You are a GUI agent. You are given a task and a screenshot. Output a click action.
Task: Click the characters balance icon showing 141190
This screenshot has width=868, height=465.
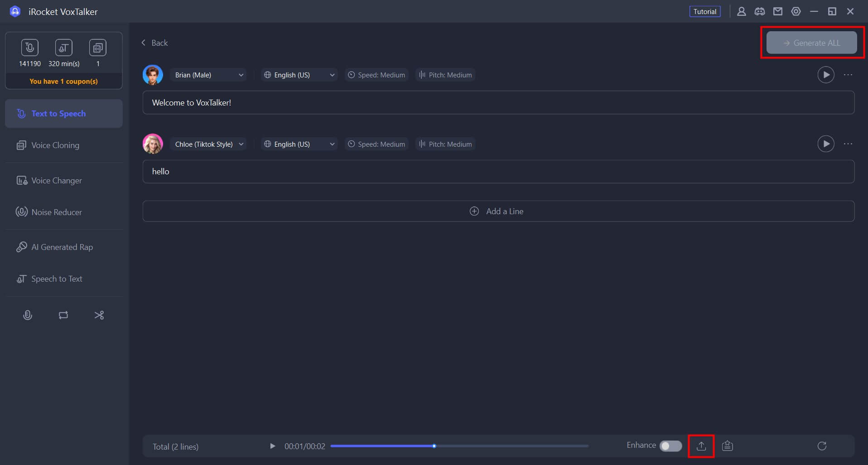30,48
